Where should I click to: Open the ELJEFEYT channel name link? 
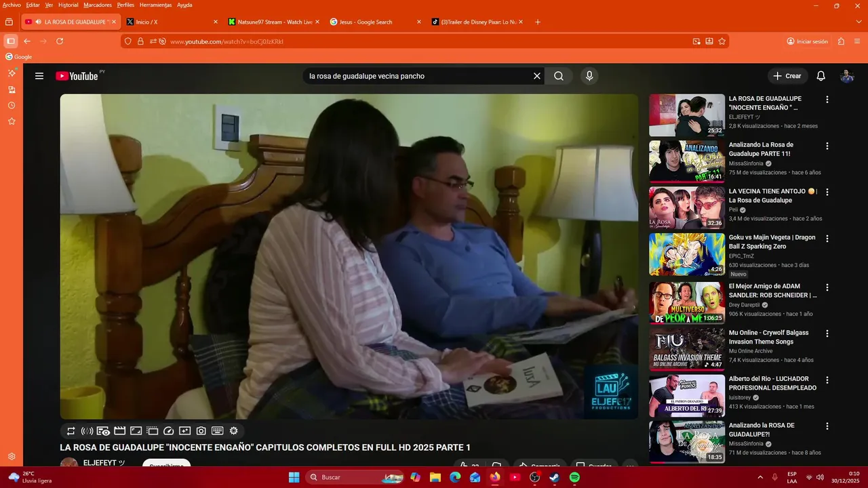tap(104, 463)
